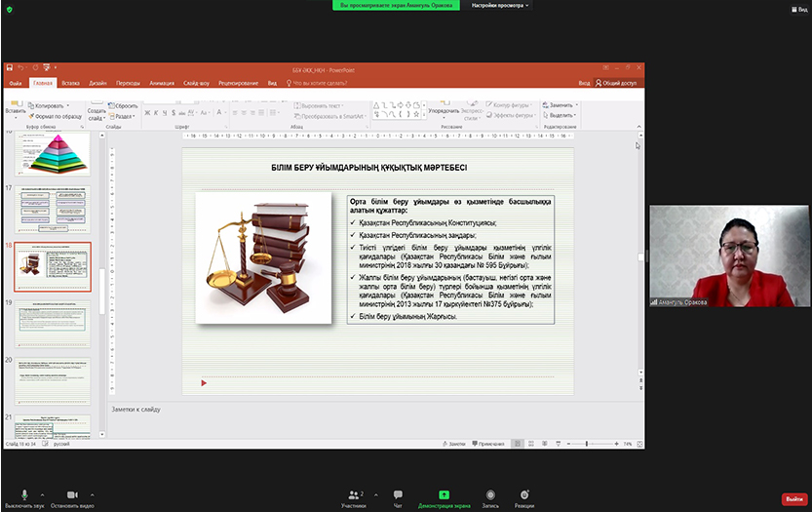This screenshot has width=812, height=512.
Task: Click the red Leave meeting button
Action: point(793,499)
